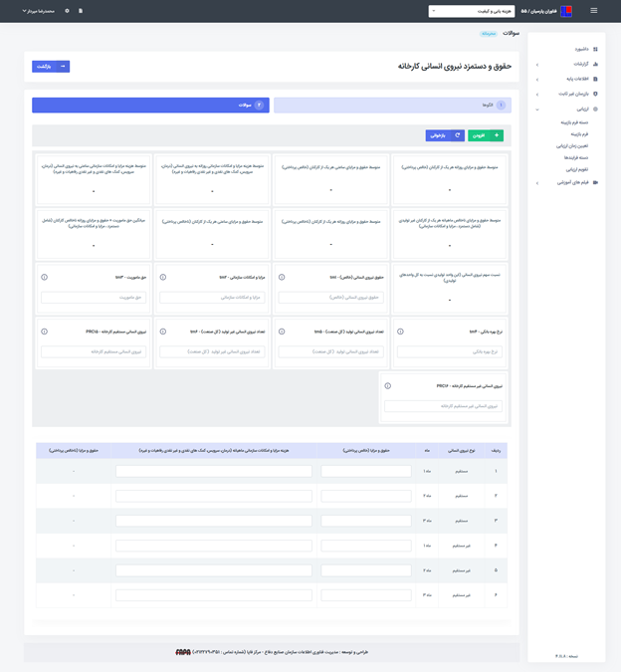Open the settings gear icon
The image size is (621, 672).
(67, 11)
